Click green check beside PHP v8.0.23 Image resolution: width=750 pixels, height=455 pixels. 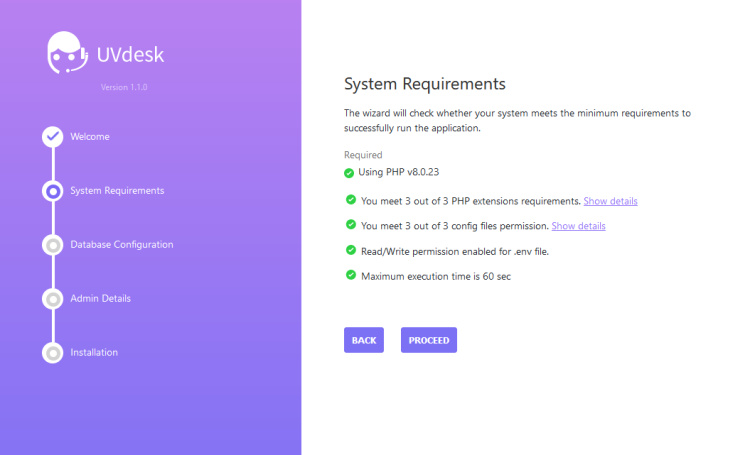[349, 172]
